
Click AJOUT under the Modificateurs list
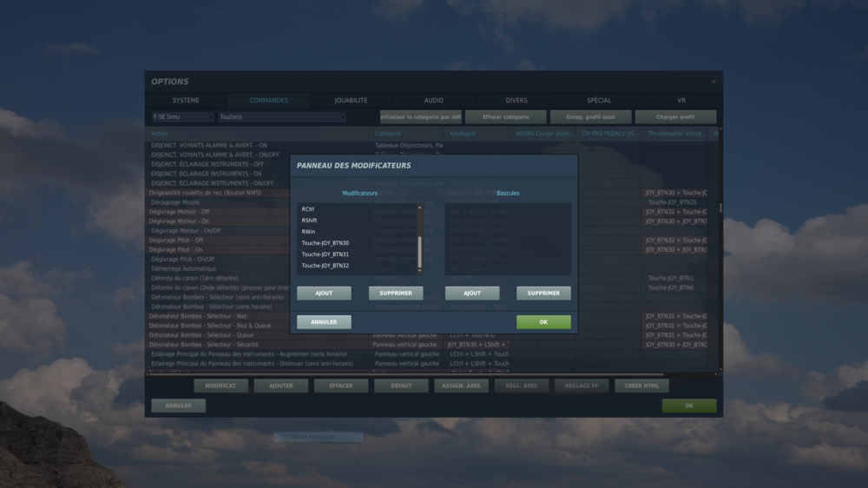pos(324,293)
